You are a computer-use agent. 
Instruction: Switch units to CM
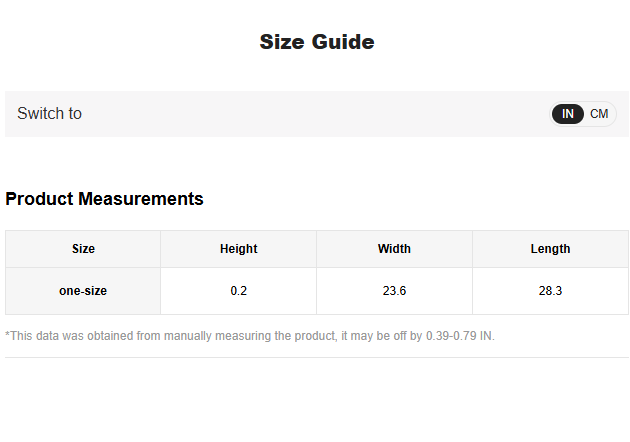(599, 114)
